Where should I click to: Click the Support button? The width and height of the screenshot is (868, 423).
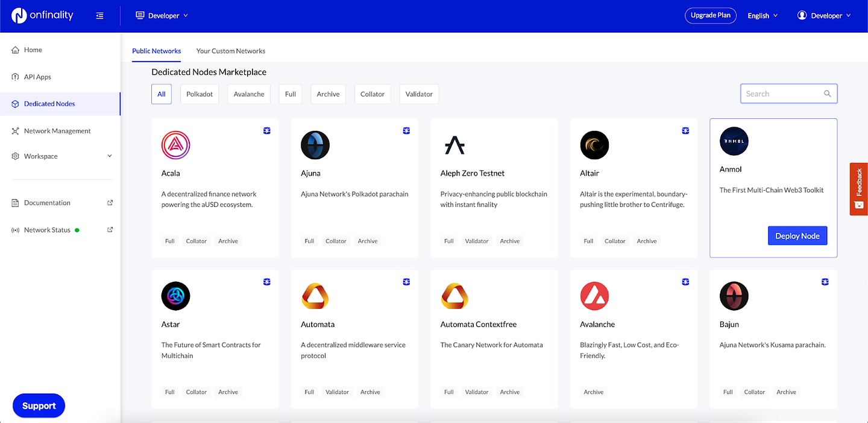39,406
